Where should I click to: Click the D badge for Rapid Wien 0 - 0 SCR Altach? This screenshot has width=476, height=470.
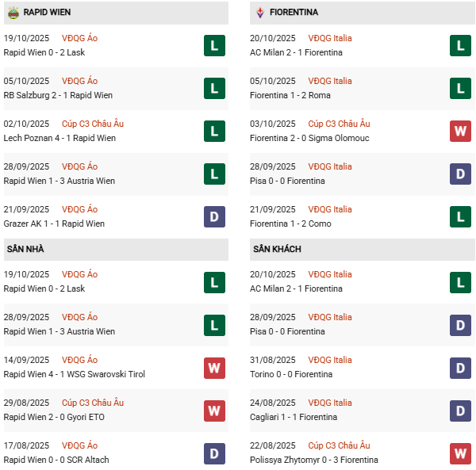tap(214, 453)
